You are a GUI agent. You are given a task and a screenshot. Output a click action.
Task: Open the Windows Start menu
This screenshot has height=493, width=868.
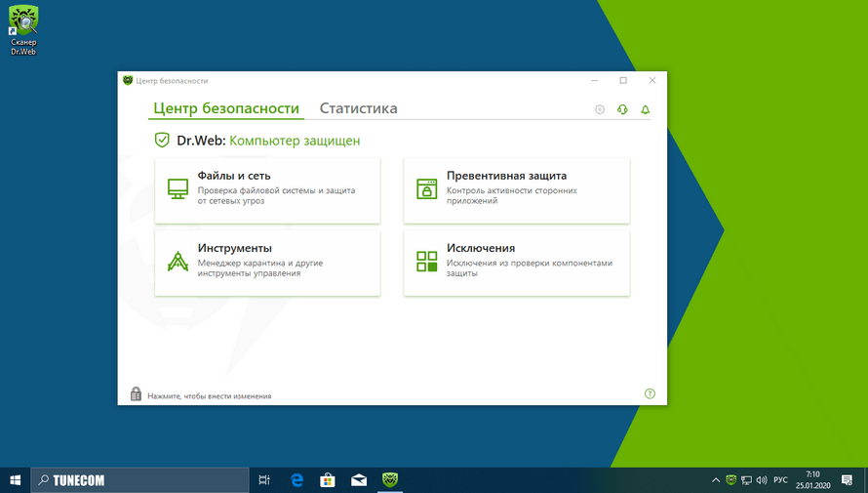[15, 480]
